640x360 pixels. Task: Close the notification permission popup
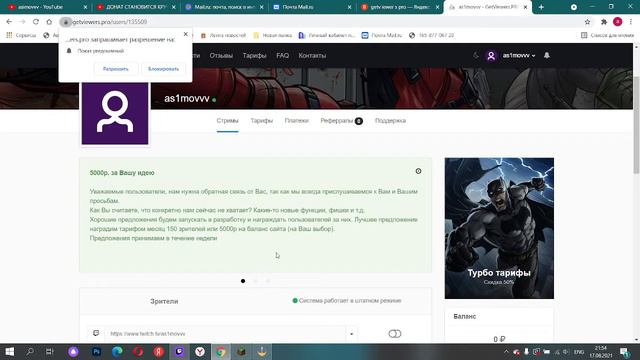tap(186, 34)
